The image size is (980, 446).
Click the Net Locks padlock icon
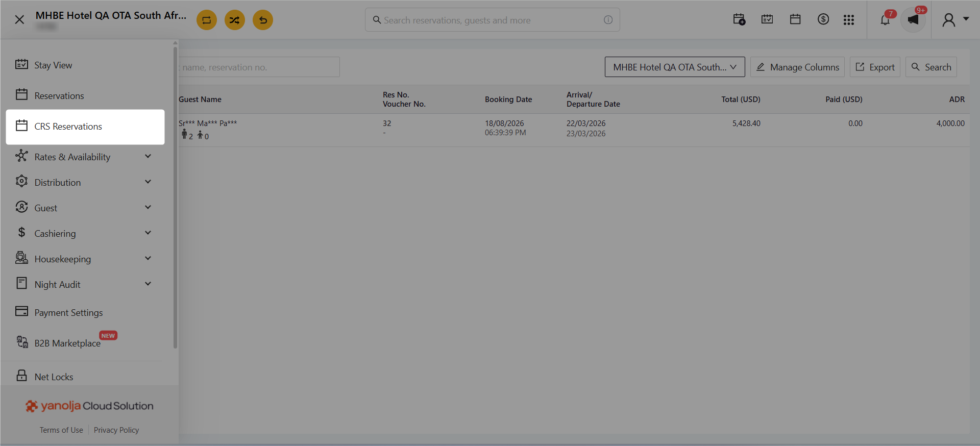click(21, 376)
